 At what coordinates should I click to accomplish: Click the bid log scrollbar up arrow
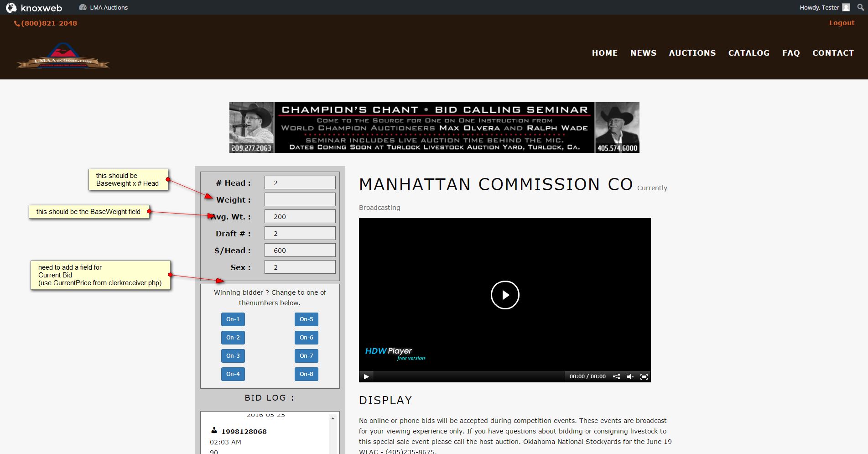pos(333,418)
